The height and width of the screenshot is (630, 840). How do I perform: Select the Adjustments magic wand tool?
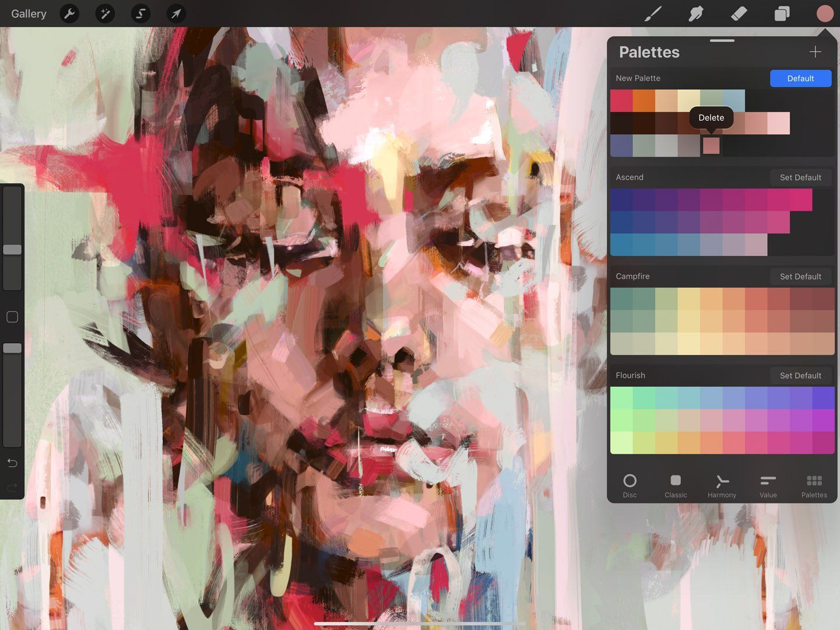coord(105,13)
